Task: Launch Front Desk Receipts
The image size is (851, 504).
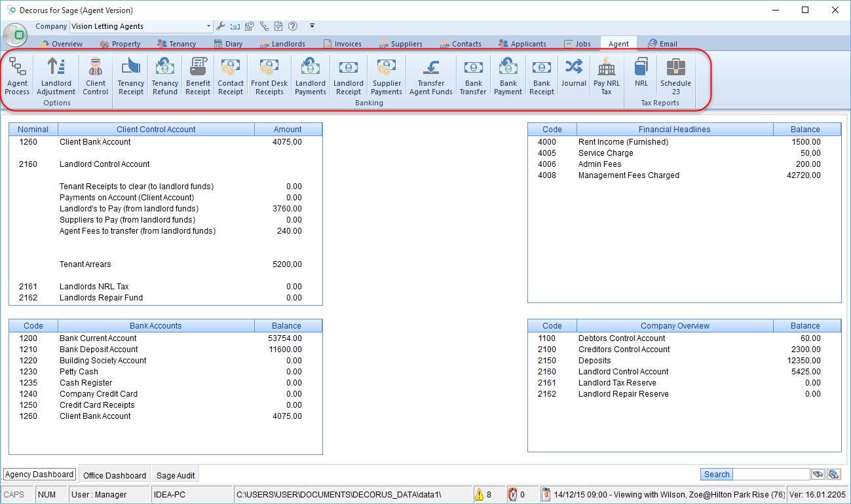Action: pos(269,76)
